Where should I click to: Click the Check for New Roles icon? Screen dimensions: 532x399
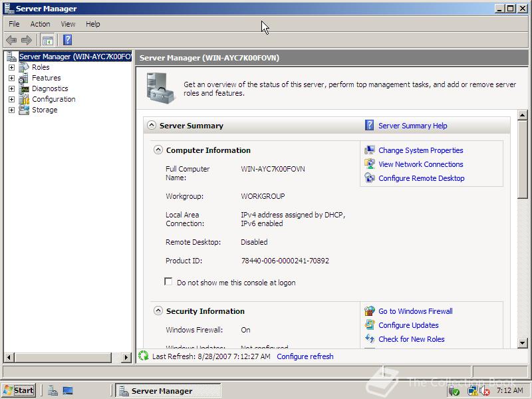370,338
